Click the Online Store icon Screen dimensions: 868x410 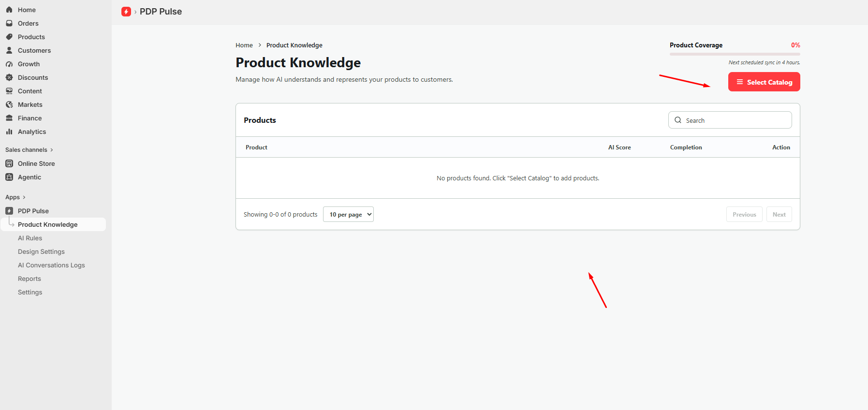point(9,163)
